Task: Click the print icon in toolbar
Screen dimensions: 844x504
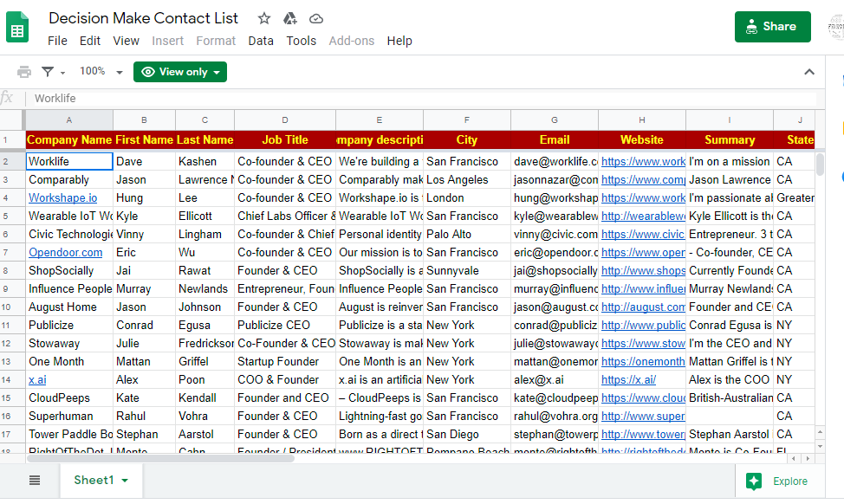Action: tap(24, 72)
